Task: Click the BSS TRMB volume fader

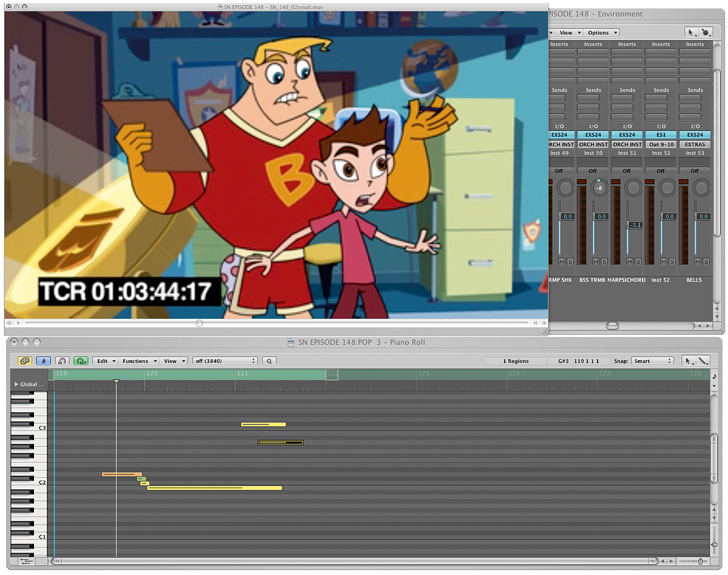Action: click(x=601, y=216)
